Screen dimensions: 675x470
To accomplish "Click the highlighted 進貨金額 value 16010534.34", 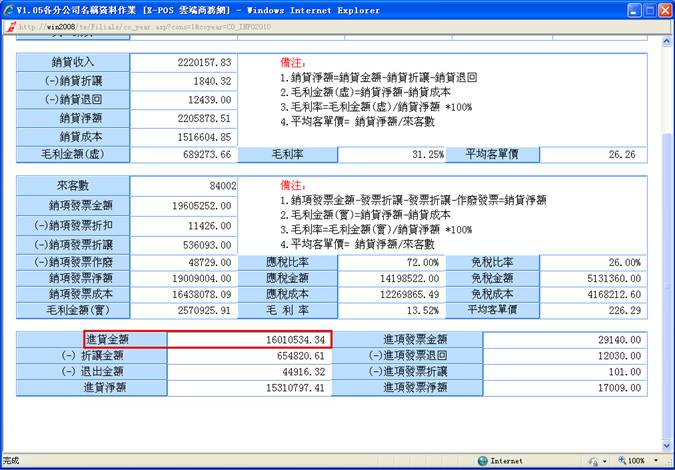I will click(x=248, y=340).
